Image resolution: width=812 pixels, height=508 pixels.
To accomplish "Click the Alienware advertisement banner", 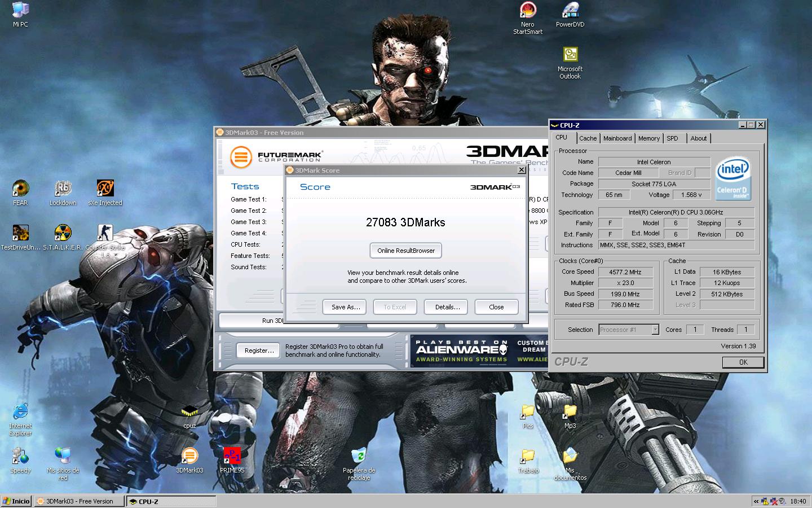I will 479,351.
